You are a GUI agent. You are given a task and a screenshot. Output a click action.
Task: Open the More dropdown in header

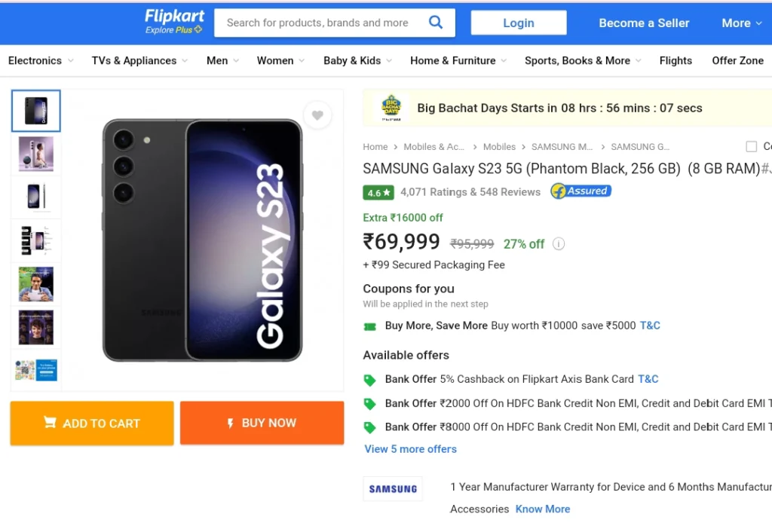742,23
